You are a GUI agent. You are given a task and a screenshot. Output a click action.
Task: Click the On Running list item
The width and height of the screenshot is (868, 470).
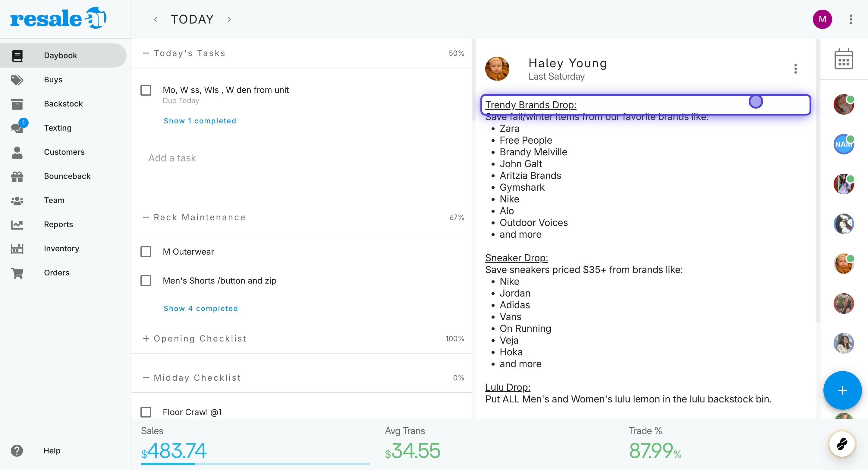click(x=525, y=329)
